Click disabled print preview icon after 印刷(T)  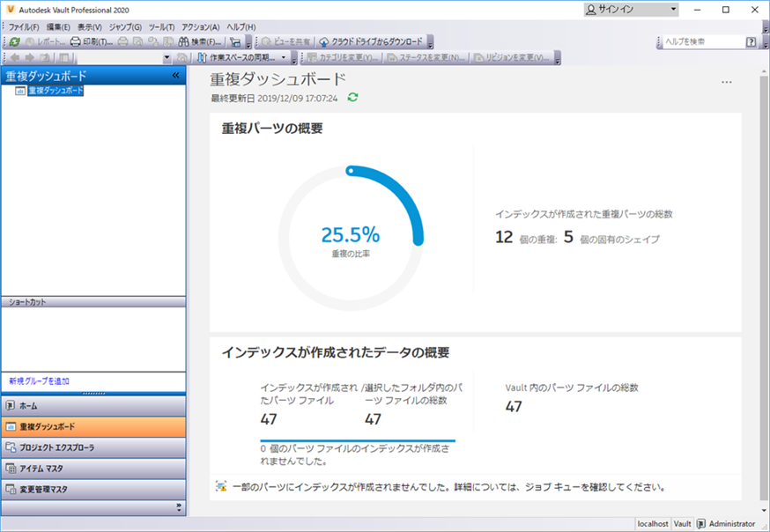coord(122,42)
